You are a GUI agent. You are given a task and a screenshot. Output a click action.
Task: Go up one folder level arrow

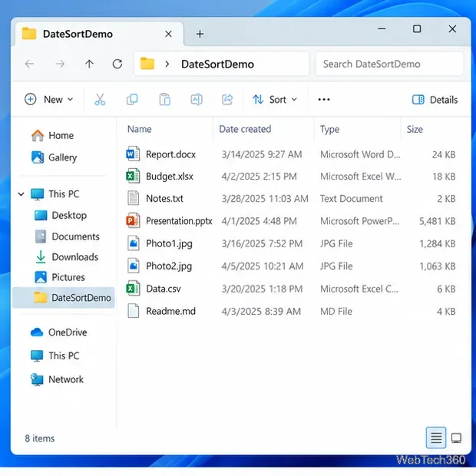89,64
